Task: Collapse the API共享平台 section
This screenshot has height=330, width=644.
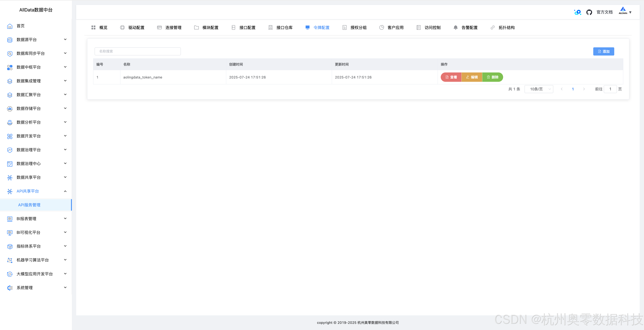Action: tap(65, 191)
